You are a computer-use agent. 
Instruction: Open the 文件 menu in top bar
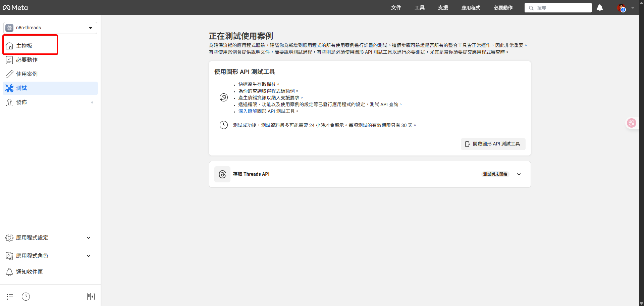tap(396, 8)
